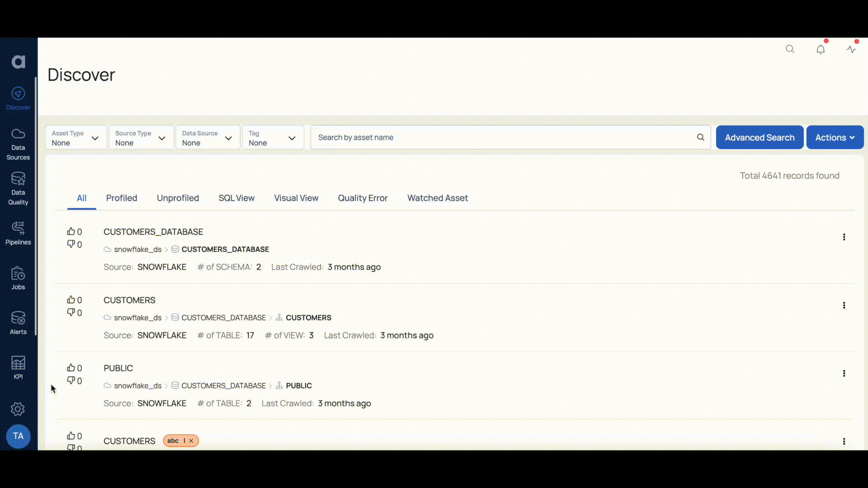Open Pipelines in sidebar

click(x=18, y=233)
